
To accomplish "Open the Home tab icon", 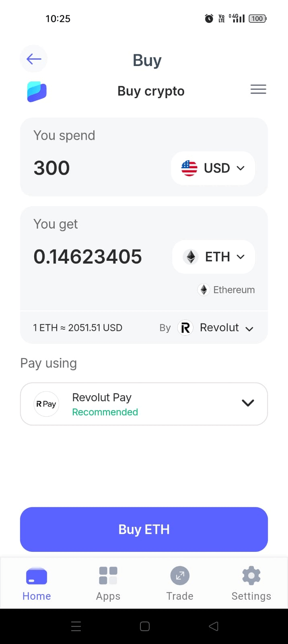I will (36, 576).
